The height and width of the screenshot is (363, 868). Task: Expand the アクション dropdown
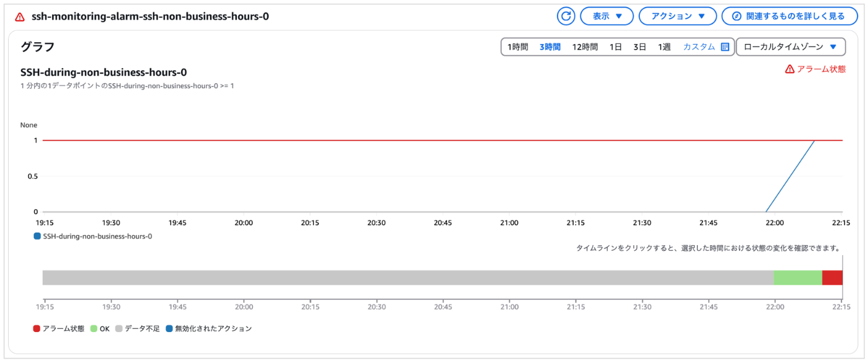point(677,16)
